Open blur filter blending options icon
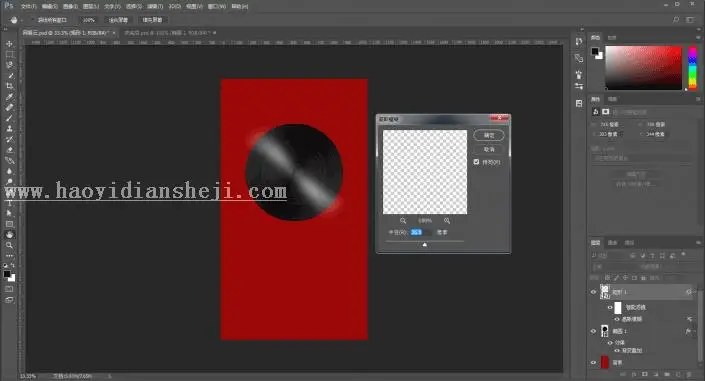 (x=690, y=319)
